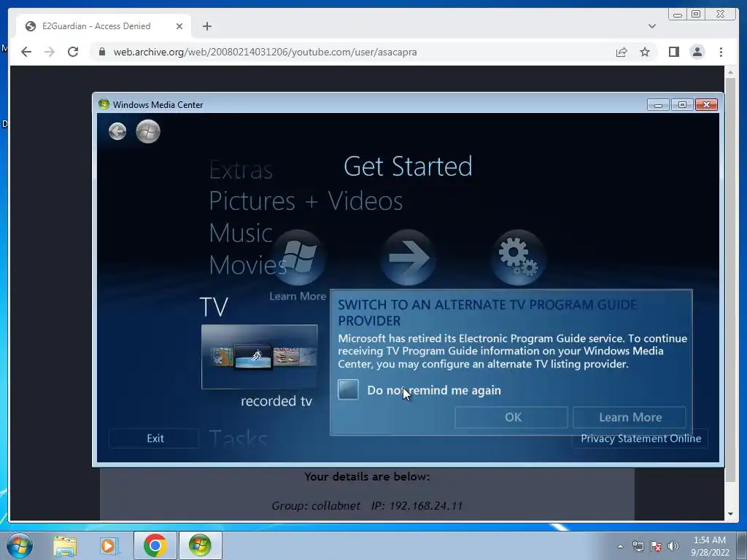Open the Action Center flag icon
The width and height of the screenshot is (747, 560).
point(656,547)
